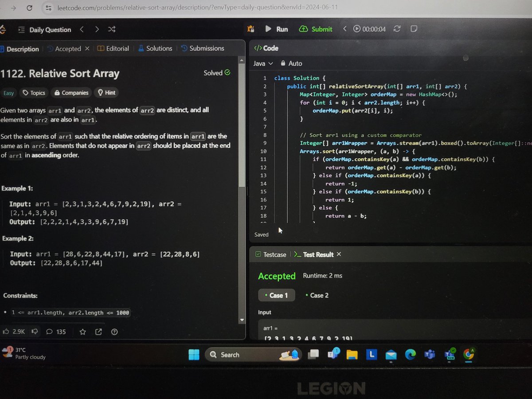Open the notes icon in the top bar
This screenshot has height=399, width=532.
click(x=414, y=29)
